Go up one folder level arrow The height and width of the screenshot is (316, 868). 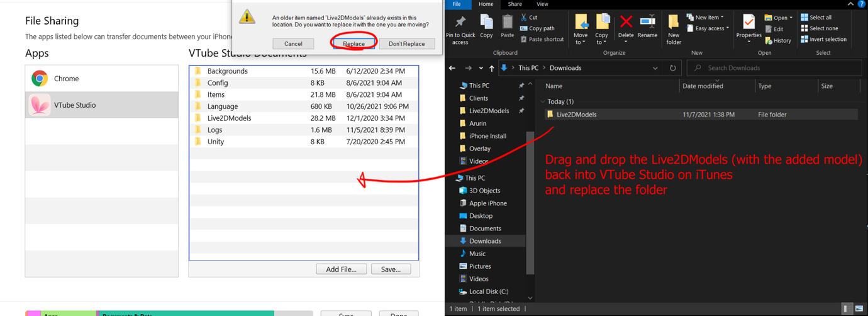tap(491, 68)
